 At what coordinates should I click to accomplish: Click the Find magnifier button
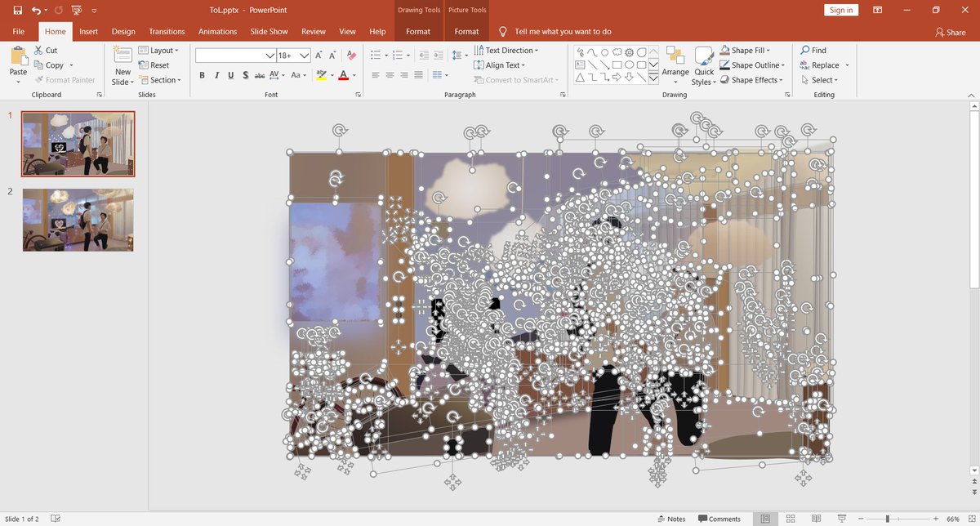(x=813, y=51)
